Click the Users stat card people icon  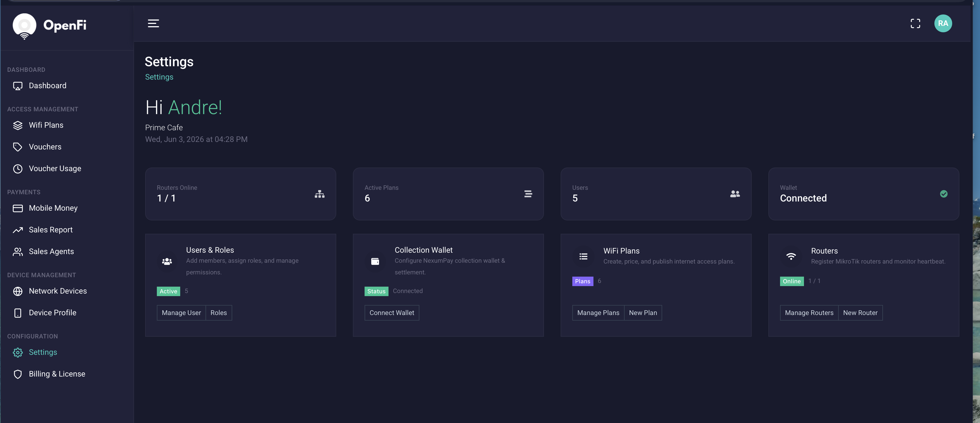[735, 194]
